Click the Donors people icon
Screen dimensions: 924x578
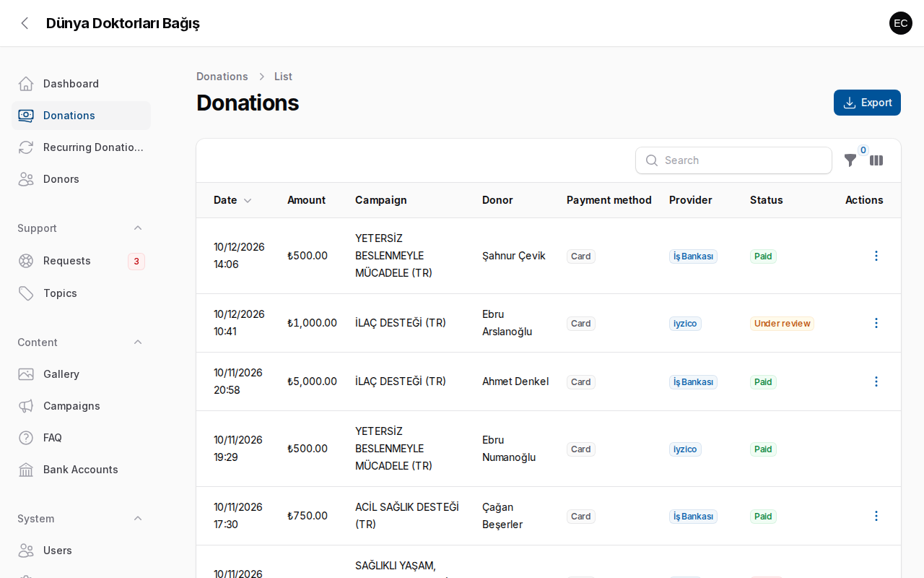coord(26,179)
